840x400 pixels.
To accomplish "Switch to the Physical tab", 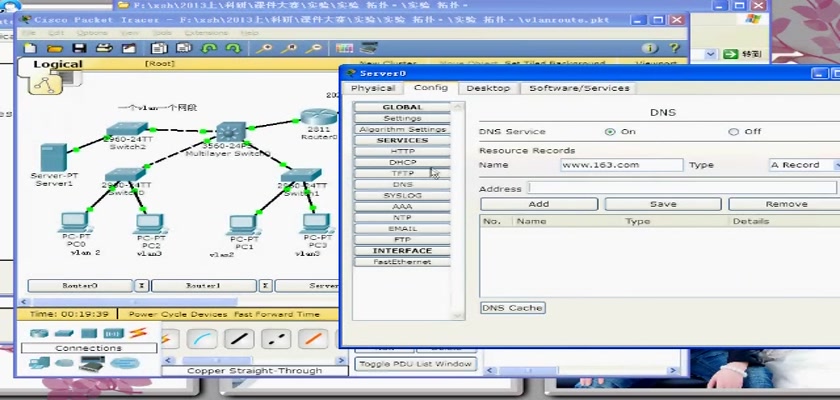I will 373,88.
